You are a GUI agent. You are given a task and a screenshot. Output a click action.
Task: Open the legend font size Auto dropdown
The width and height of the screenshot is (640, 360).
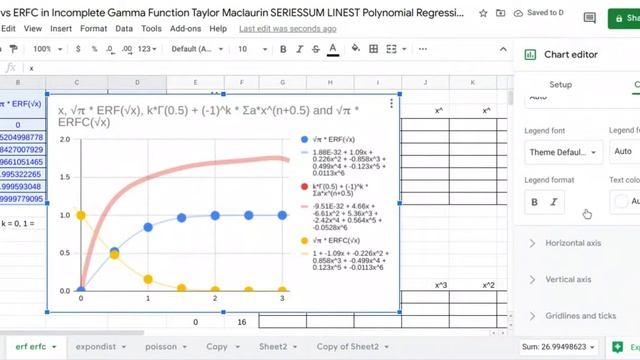pos(624,151)
